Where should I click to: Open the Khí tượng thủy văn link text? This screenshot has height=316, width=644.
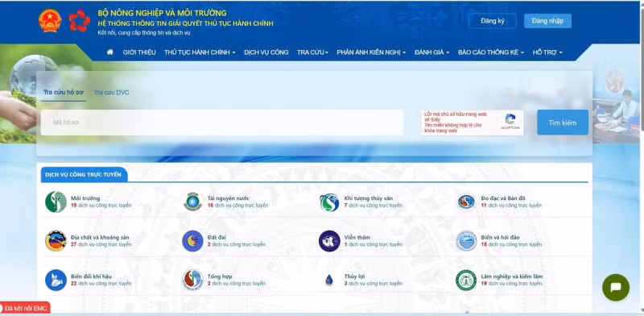pyautogui.click(x=369, y=198)
